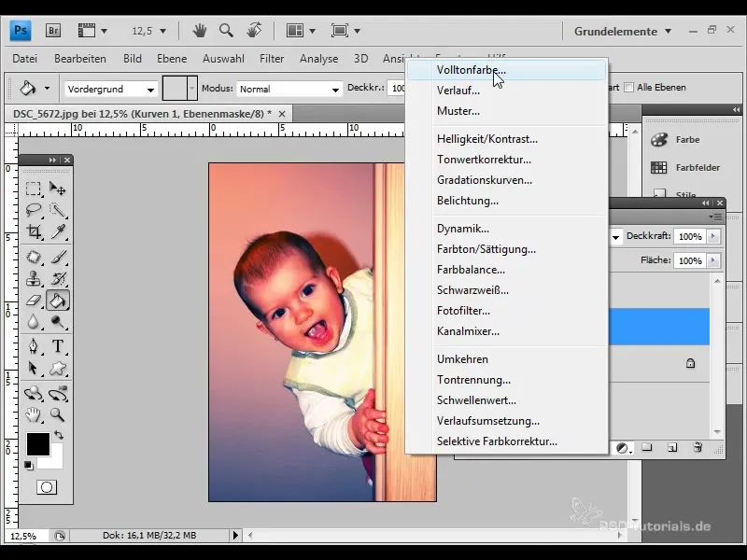Select the Clone Stamp tool
Screen dimensions: 747x560
point(33,278)
